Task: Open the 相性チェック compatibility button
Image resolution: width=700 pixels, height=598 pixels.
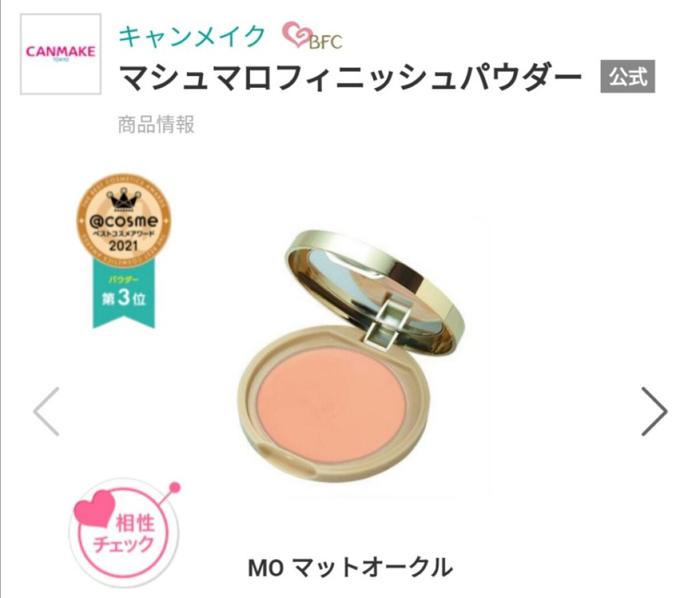Action: (x=124, y=530)
